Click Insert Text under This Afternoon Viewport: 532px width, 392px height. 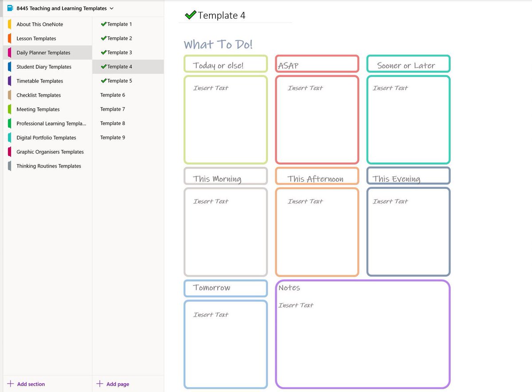coord(305,201)
